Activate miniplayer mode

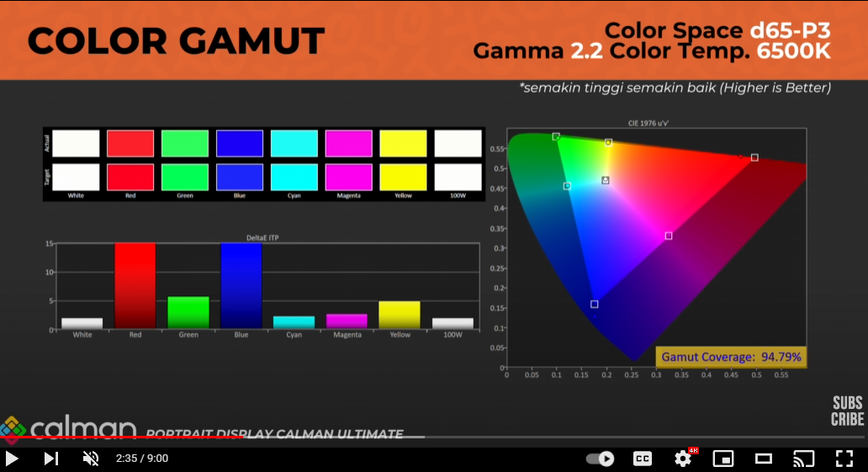point(723,459)
